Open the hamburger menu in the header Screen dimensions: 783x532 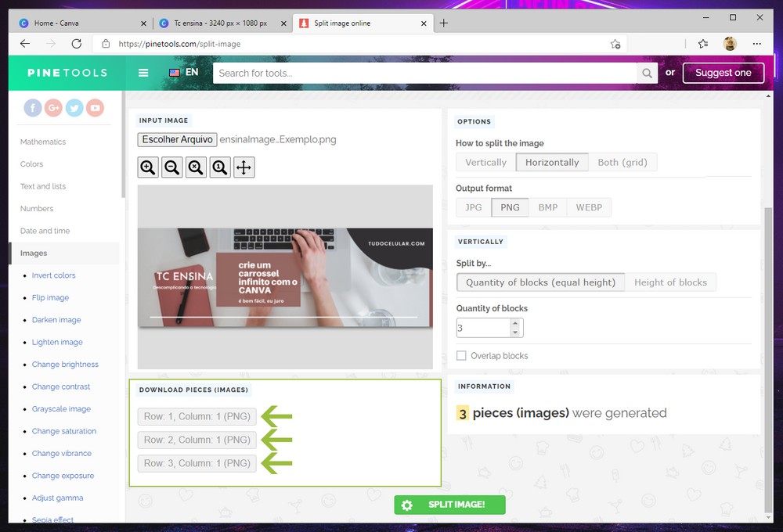143,73
